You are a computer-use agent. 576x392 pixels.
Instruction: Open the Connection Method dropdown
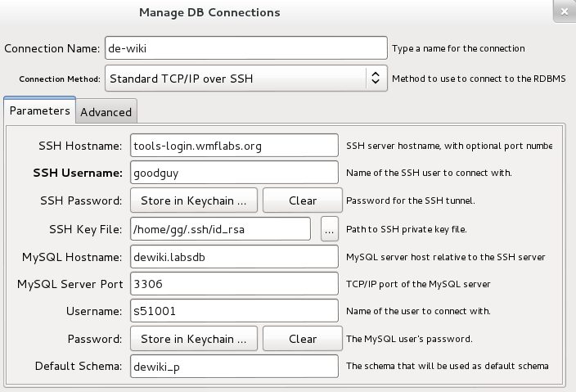click(x=245, y=79)
